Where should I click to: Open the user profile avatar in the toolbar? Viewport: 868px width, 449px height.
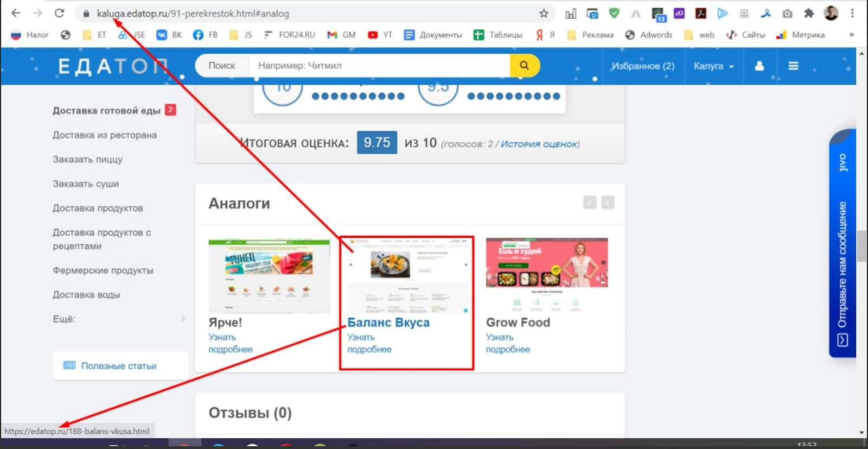pos(831,13)
